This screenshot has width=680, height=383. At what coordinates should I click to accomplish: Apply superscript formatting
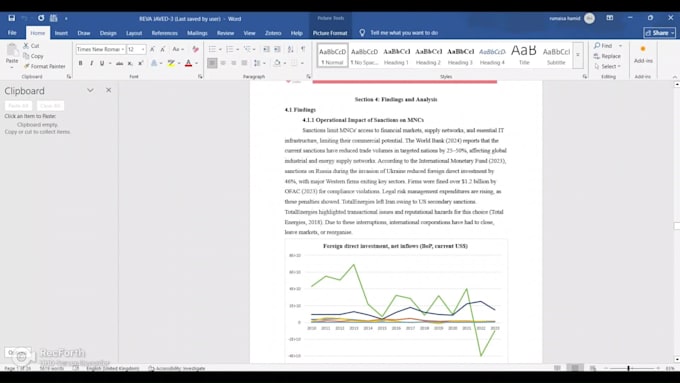pyautogui.click(x=141, y=63)
